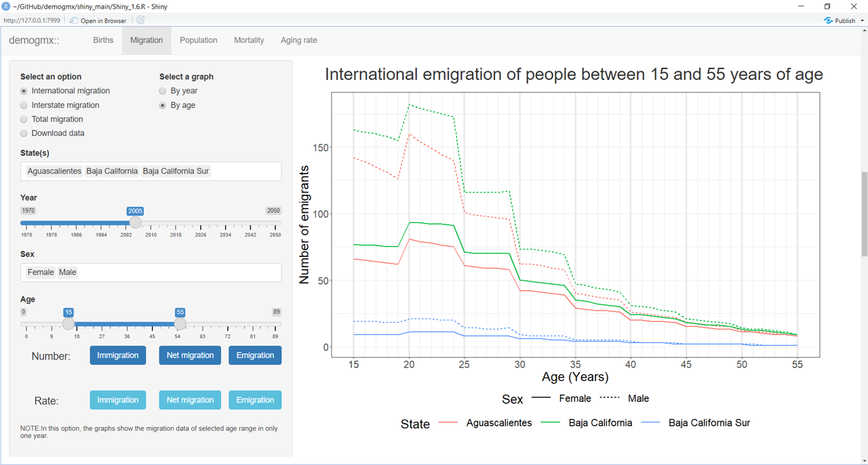
Task: Click the Publish icon in toolbar
Action: (x=828, y=20)
